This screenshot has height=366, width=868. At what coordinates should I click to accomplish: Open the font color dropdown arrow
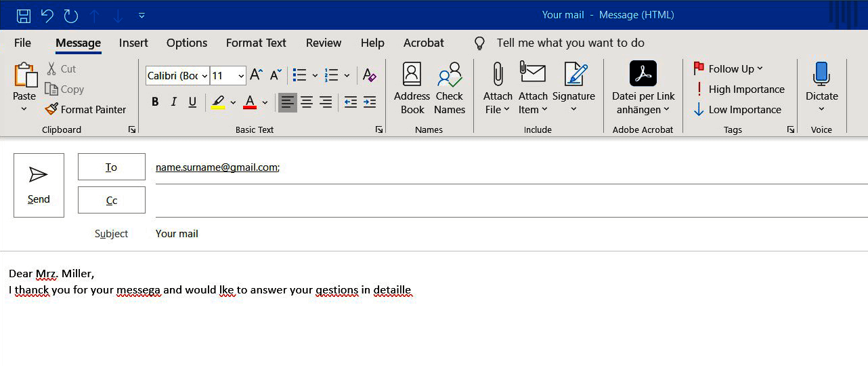(265, 102)
